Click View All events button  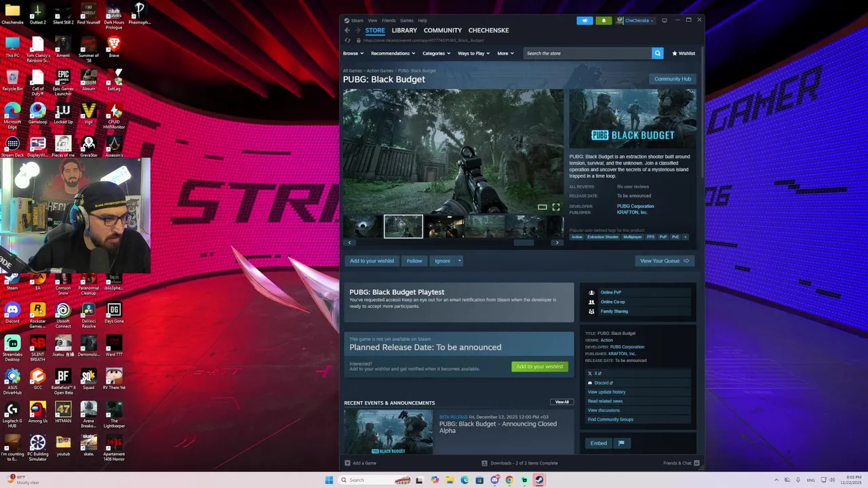tap(562, 402)
